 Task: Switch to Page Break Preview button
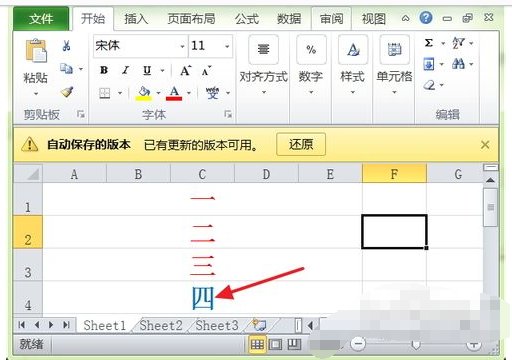(x=294, y=344)
